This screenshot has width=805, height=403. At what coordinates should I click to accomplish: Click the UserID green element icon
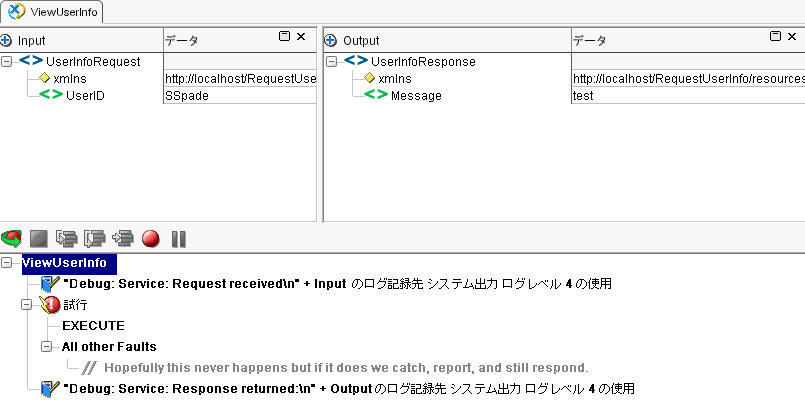[x=51, y=94]
